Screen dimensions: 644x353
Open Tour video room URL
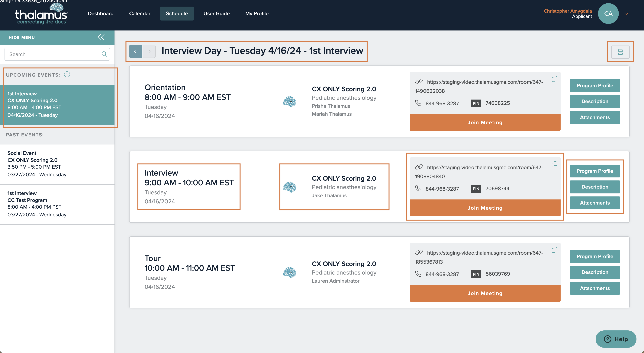click(x=479, y=257)
